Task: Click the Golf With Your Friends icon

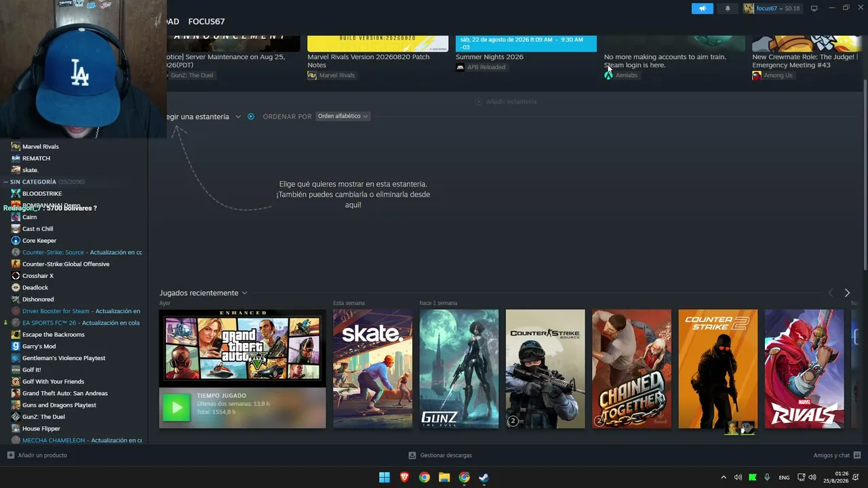Action: 16,382
